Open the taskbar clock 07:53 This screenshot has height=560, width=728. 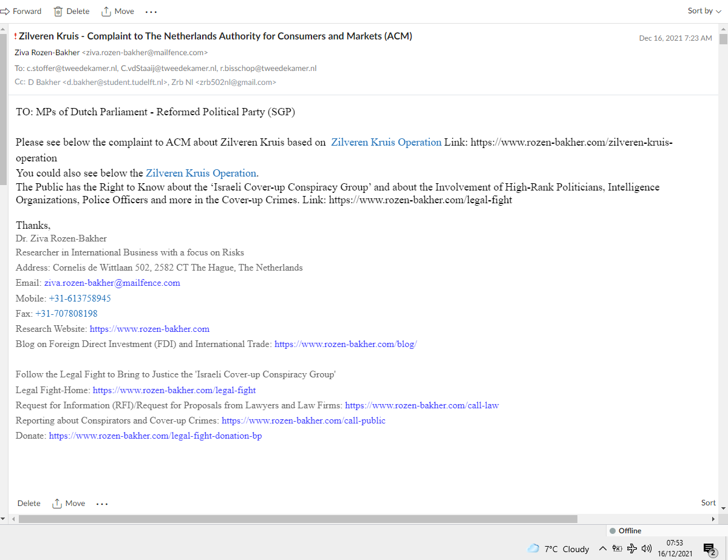(x=675, y=548)
